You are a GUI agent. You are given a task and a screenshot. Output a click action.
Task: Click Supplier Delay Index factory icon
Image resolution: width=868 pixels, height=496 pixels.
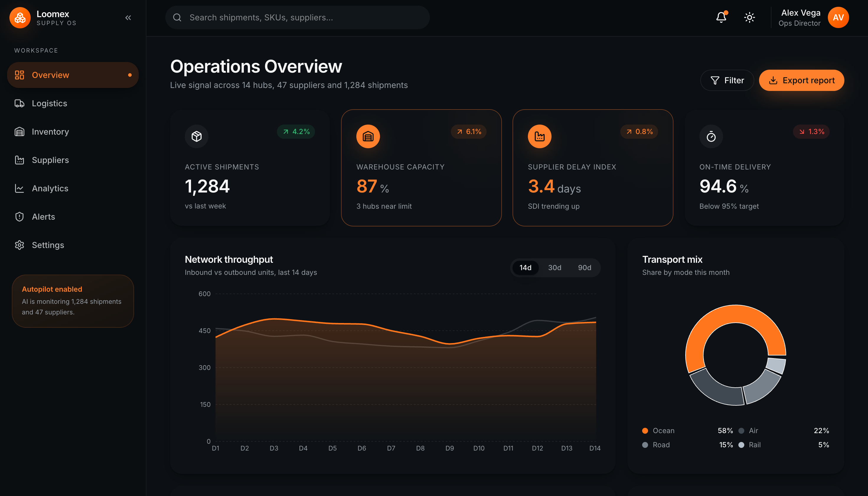pyautogui.click(x=540, y=136)
